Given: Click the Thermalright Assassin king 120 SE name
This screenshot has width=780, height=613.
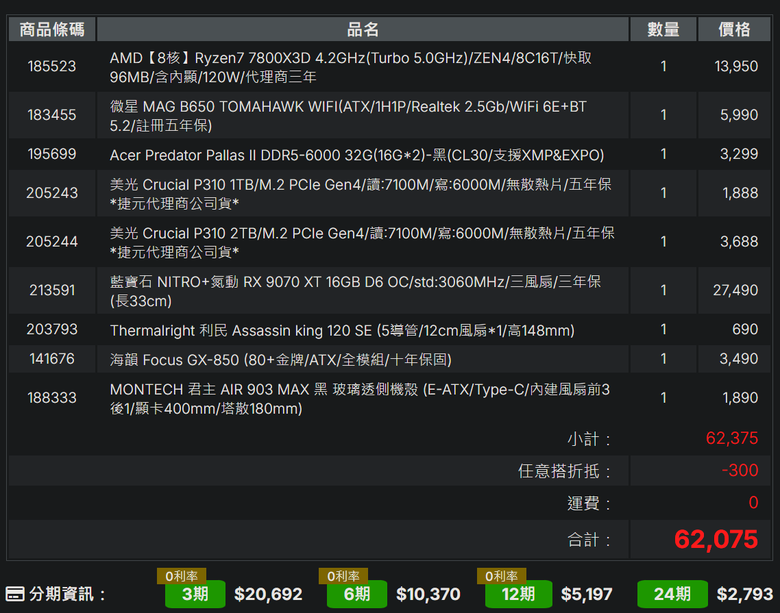Looking at the screenshot, I should coord(342,330).
